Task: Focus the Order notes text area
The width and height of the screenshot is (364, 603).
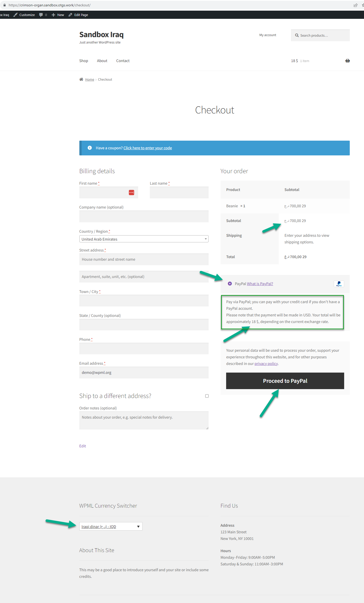Action: tap(144, 420)
